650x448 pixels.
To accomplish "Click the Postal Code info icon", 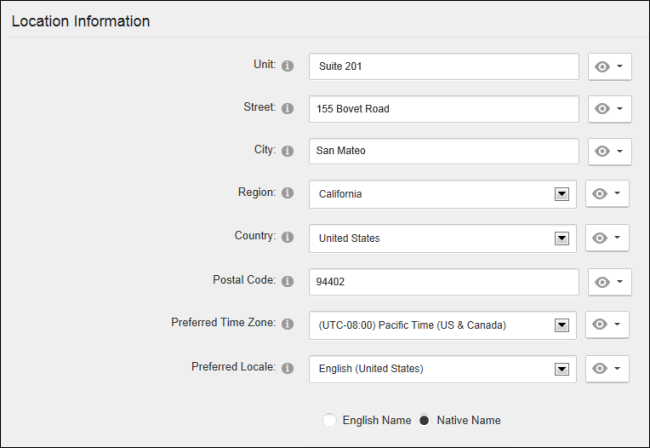I will (x=287, y=281).
